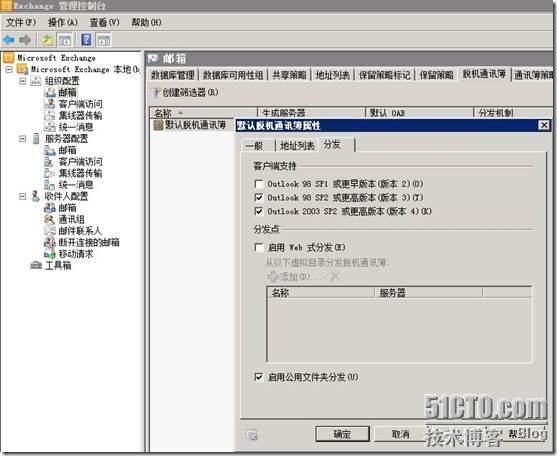Screen dimensions: 557x456
Task: Switch to the 保留策略标记 tab
Action: (x=385, y=75)
